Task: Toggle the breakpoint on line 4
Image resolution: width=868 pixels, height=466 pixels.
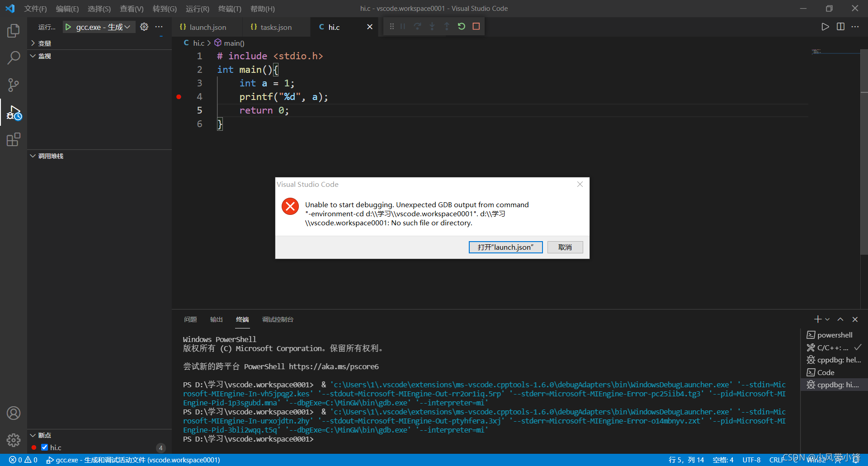Action: (179, 97)
